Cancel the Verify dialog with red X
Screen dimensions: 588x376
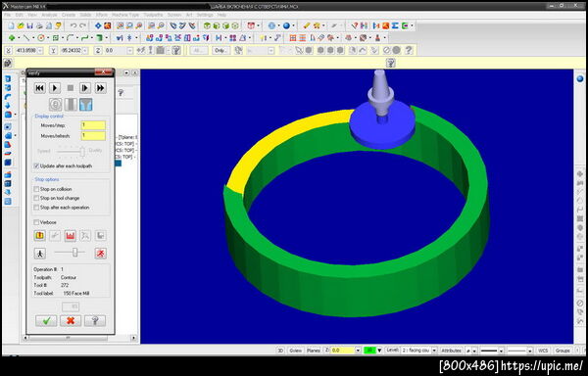point(71,320)
